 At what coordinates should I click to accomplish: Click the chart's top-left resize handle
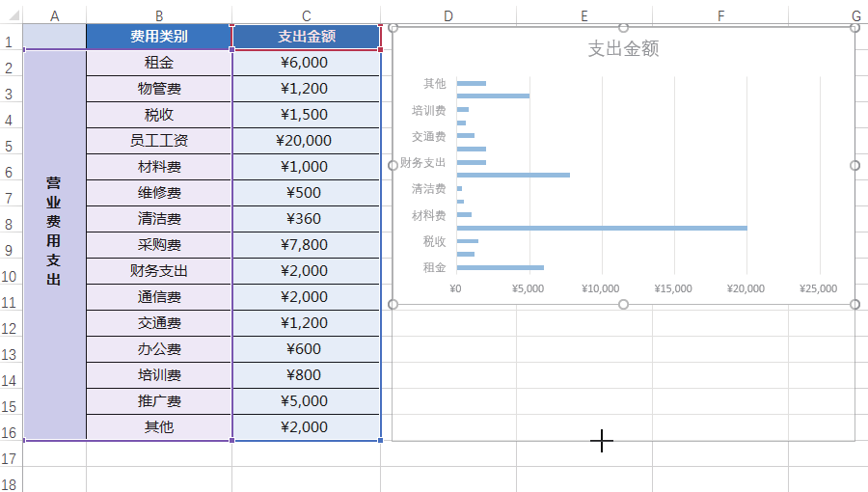(x=393, y=28)
